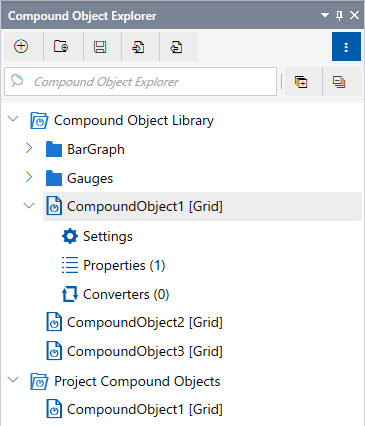The width and height of the screenshot is (365, 426).
Task: Expand the BarGraph folder
Action: tap(29, 148)
